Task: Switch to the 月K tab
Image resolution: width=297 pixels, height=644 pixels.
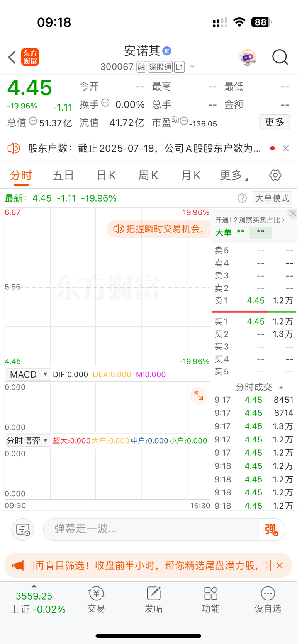Action: pos(191,175)
